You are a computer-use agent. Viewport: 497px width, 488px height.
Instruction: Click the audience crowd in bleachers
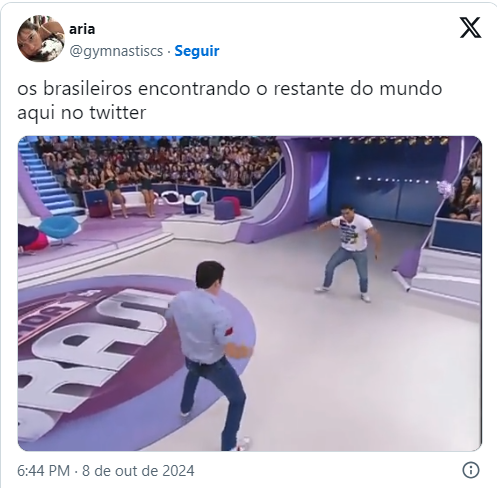click(157, 161)
